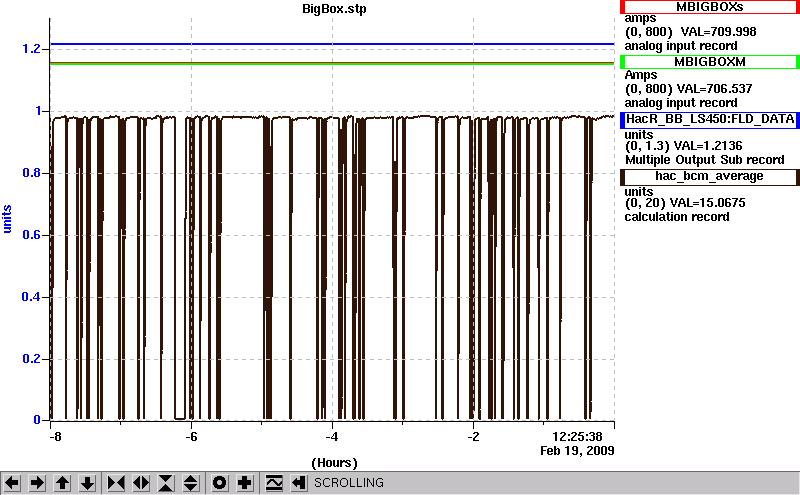Viewport: 800px width, 495px height.
Task: Click the BigBox.stp graph title
Action: coord(334,9)
